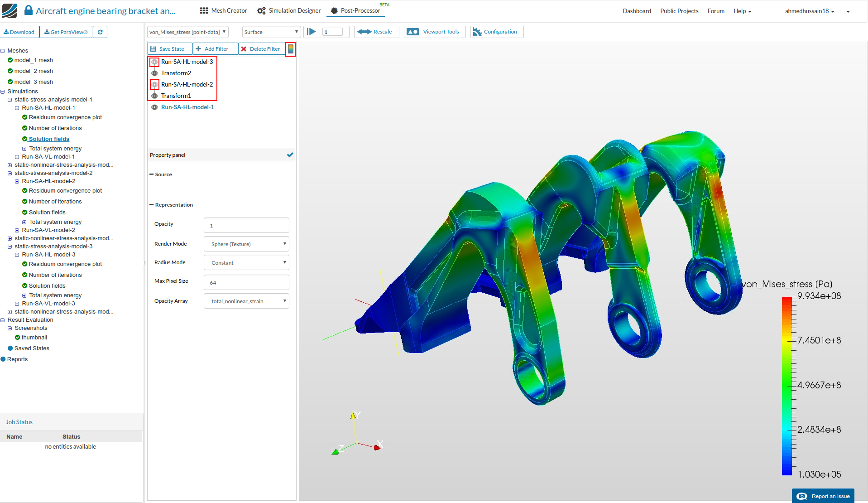868x503 pixels.
Task: Click the refresh icon beside Get ParaView
Action: 100,32
